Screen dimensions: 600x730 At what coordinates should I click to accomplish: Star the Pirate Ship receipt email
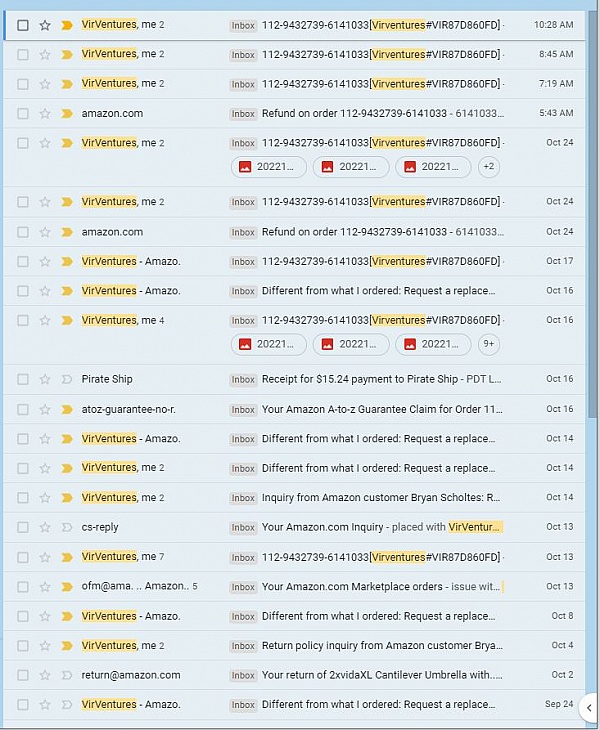[44, 379]
